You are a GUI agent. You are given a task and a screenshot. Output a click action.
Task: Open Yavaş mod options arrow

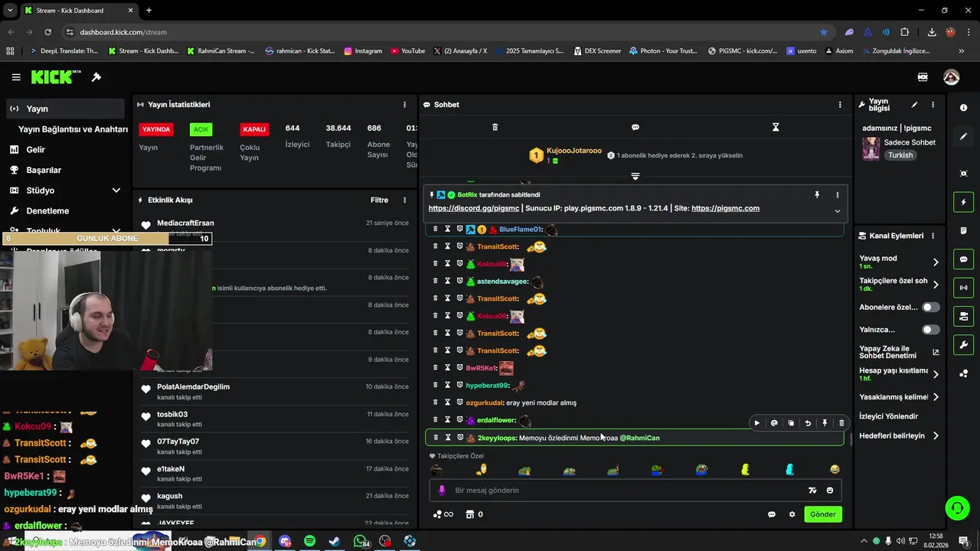[x=936, y=262]
